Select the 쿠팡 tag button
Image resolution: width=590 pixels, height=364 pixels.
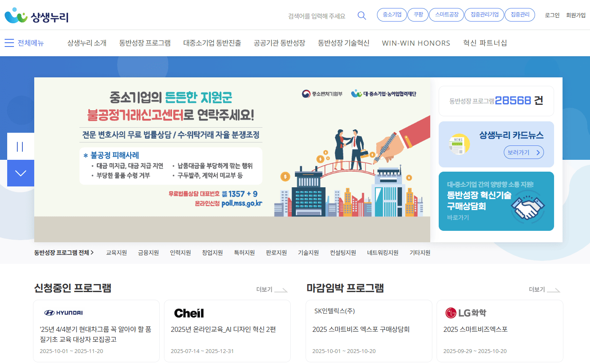pyautogui.click(x=418, y=14)
